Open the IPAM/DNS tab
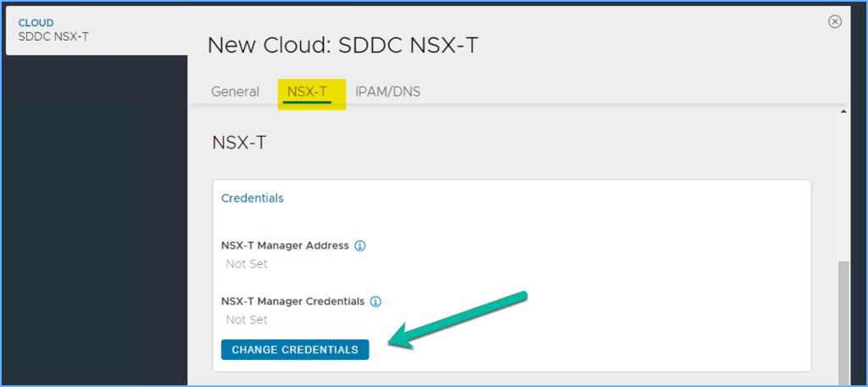The height and width of the screenshot is (387, 868). (387, 92)
